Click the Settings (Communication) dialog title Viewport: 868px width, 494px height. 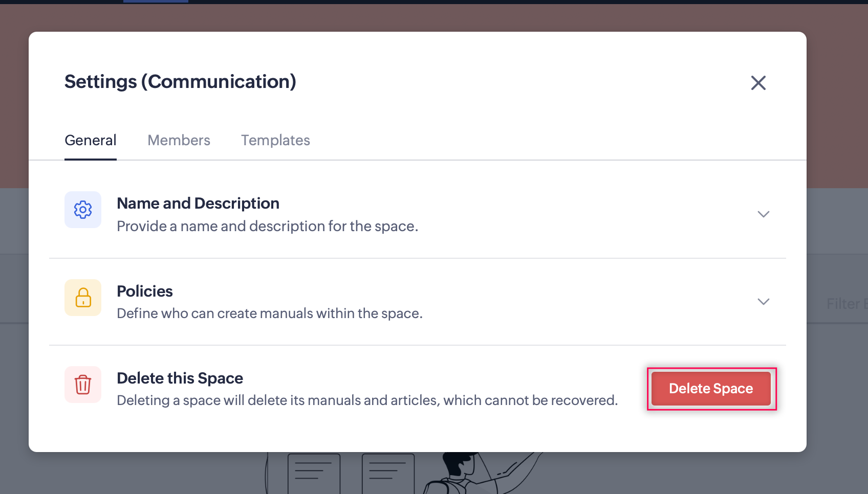pyautogui.click(x=180, y=82)
